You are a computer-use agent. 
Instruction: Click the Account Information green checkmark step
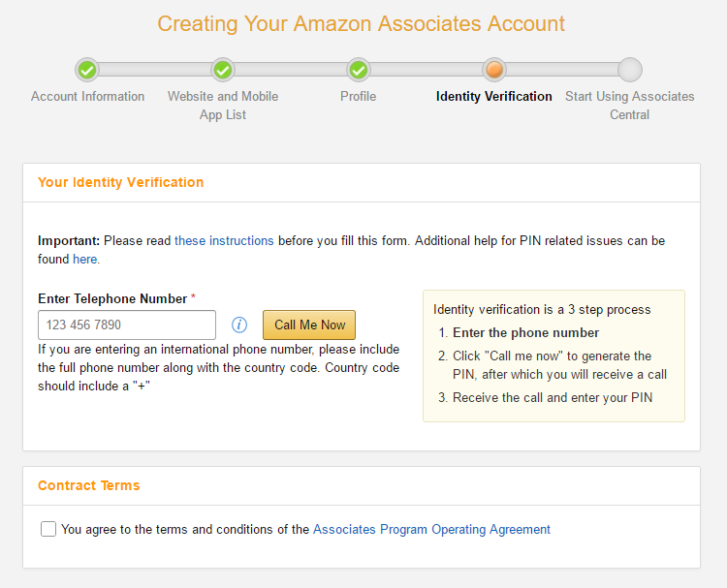[x=87, y=70]
